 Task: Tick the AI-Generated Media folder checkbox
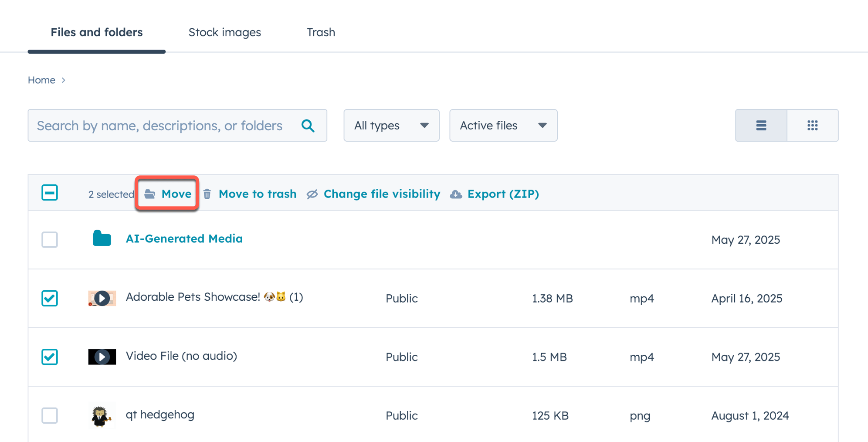point(50,239)
